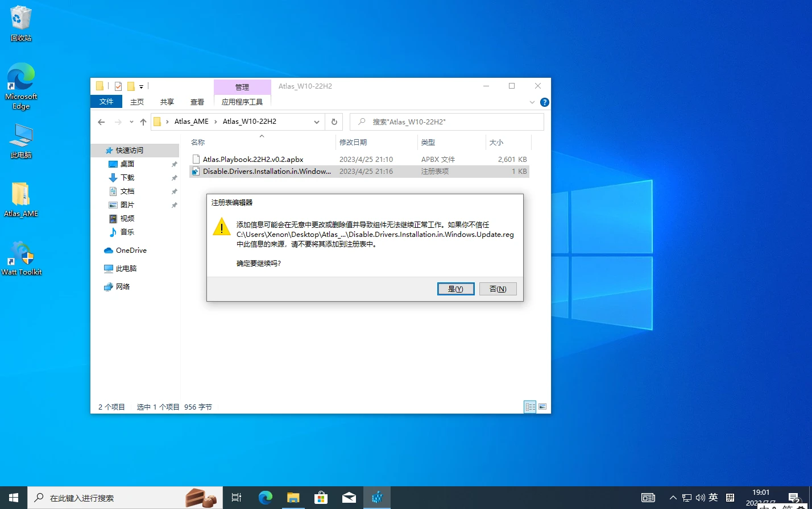The image size is (812, 509).
Task: Click the Edge icon on the taskbar
Action: 265,498
